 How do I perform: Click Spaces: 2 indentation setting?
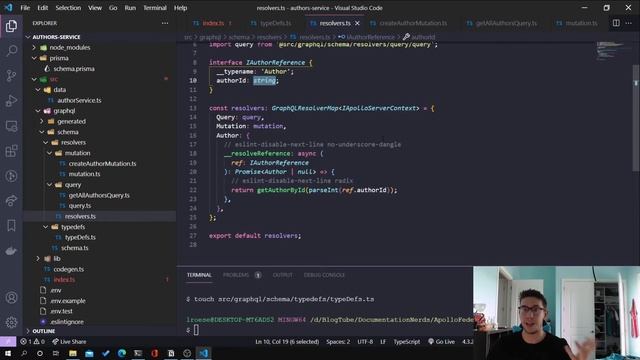coord(338,342)
